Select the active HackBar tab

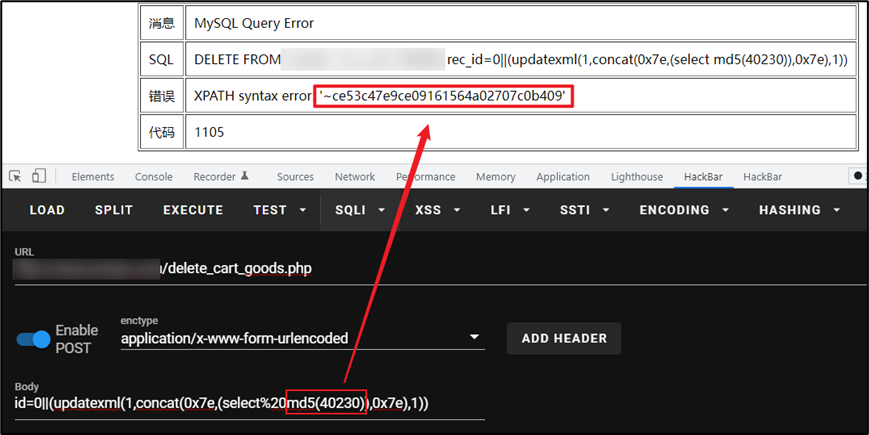[703, 177]
